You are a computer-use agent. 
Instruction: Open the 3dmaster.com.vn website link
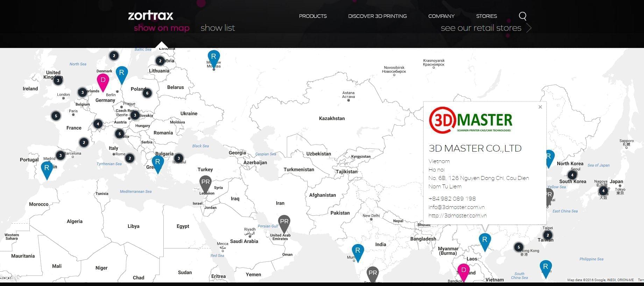pos(458,216)
